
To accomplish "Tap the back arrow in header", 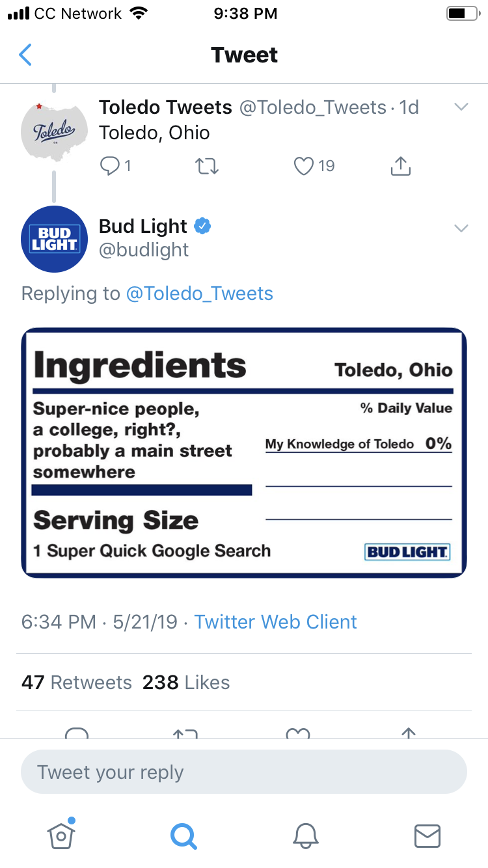I will pos(25,55).
